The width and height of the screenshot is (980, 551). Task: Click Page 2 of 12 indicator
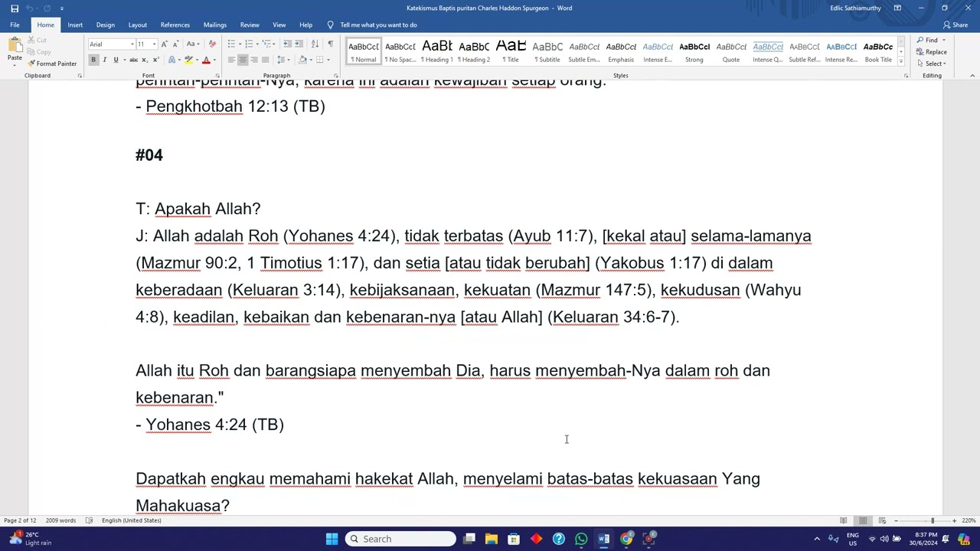(x=20, y=520)
